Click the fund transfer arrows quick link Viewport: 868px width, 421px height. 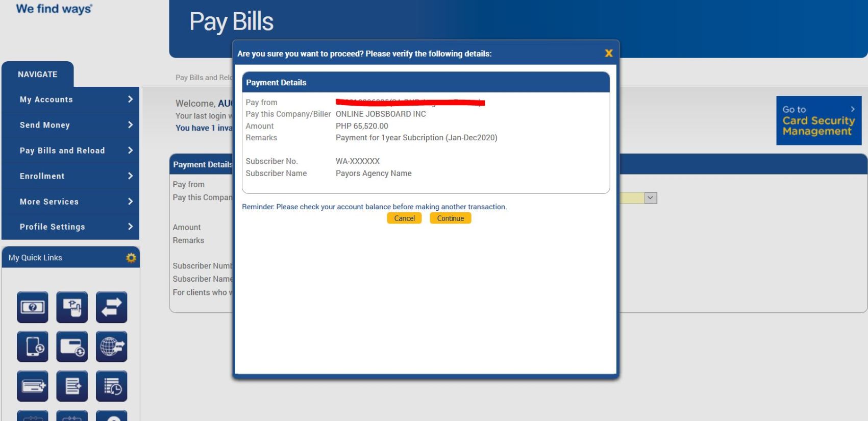pyautogui.click(x=111, y=307)
